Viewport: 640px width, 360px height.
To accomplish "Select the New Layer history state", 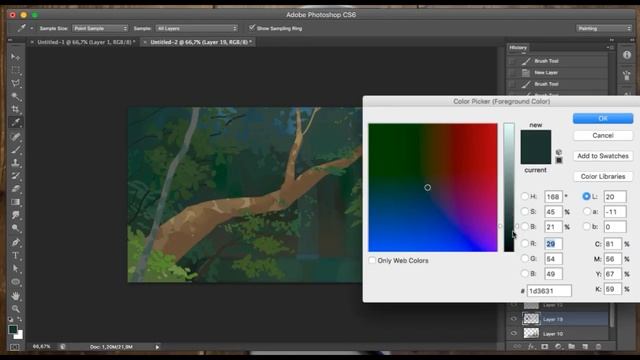I will point(557,73).
